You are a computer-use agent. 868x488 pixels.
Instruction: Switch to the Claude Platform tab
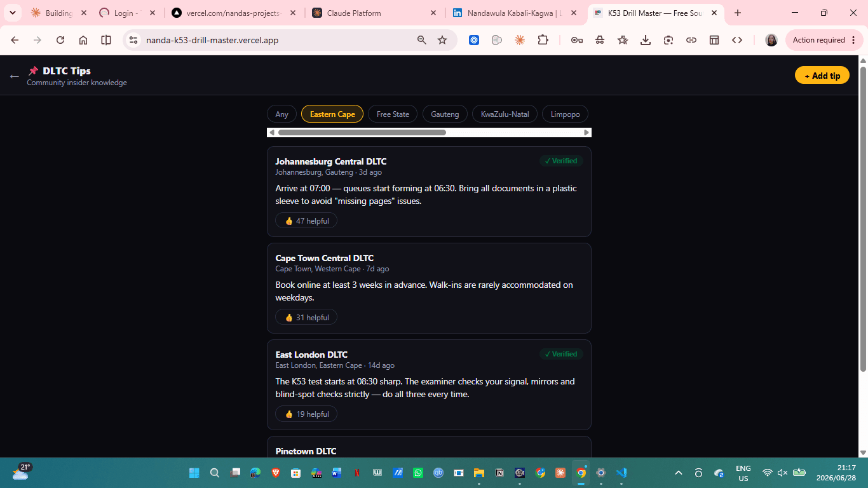click(x=374, y=13)
